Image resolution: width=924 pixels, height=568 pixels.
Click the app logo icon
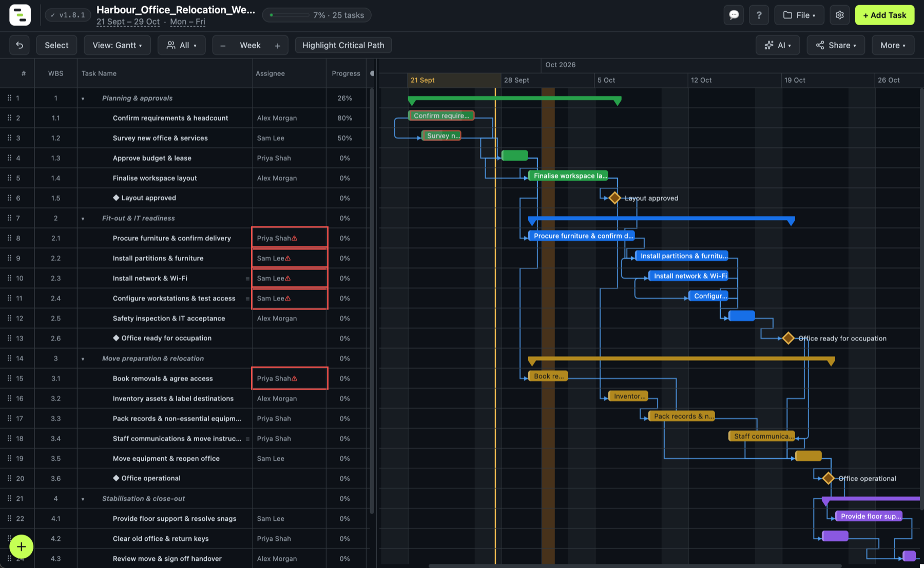(x=20, y=15)
